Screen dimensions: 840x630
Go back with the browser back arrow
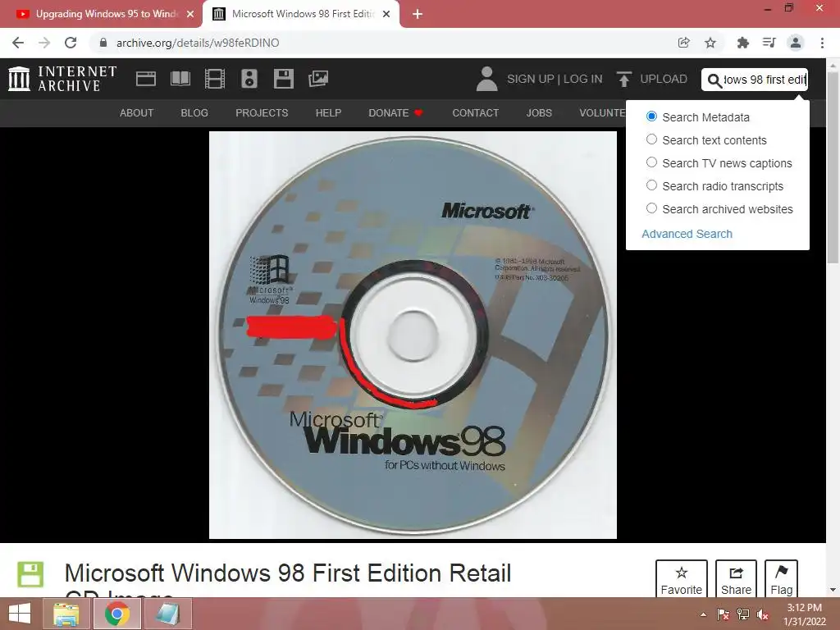18,43
